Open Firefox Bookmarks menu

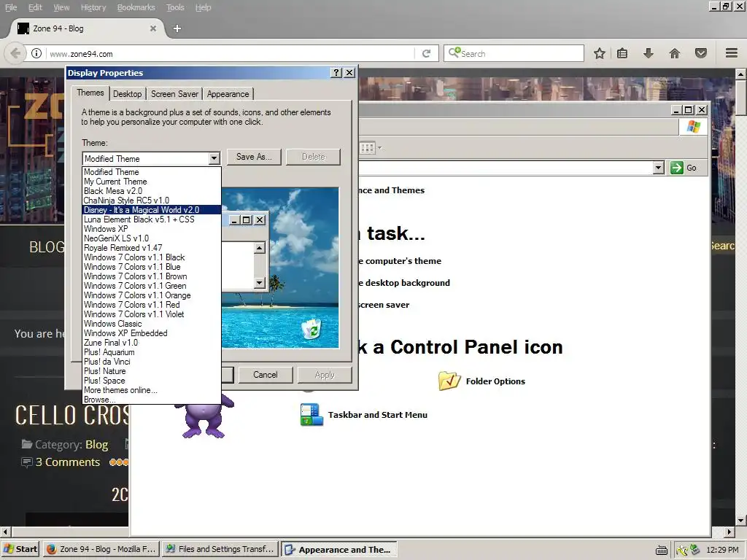(x=136, y=7)
